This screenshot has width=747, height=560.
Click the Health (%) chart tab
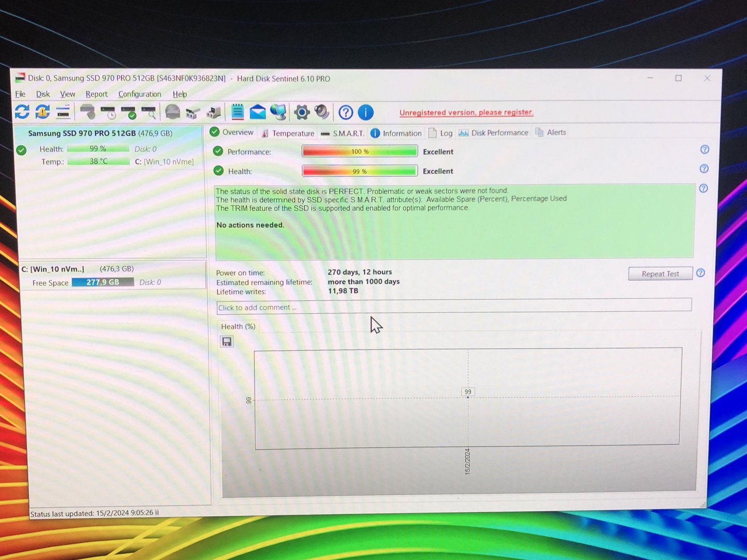(x=238, y=326)
